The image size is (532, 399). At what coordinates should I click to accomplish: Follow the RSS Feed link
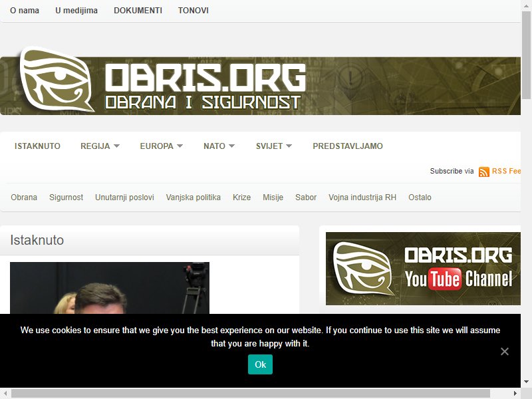coord(506,171)
